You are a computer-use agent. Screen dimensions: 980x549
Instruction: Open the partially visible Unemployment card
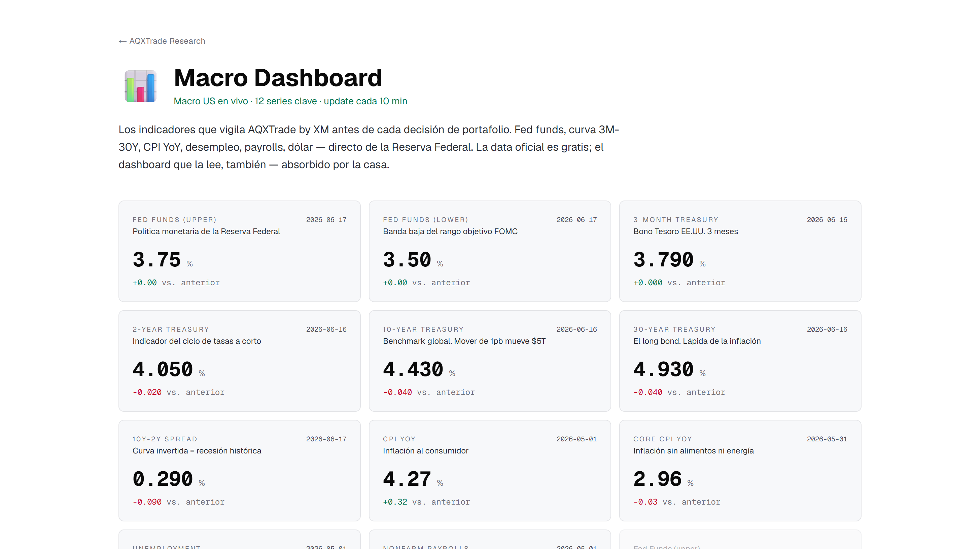click(x=239, y=540)
